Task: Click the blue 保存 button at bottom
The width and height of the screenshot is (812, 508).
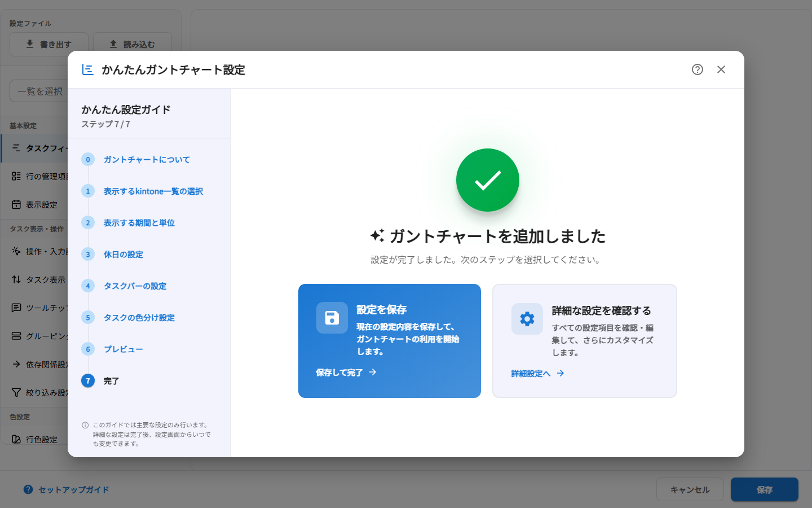Action: tap(765, 489)
